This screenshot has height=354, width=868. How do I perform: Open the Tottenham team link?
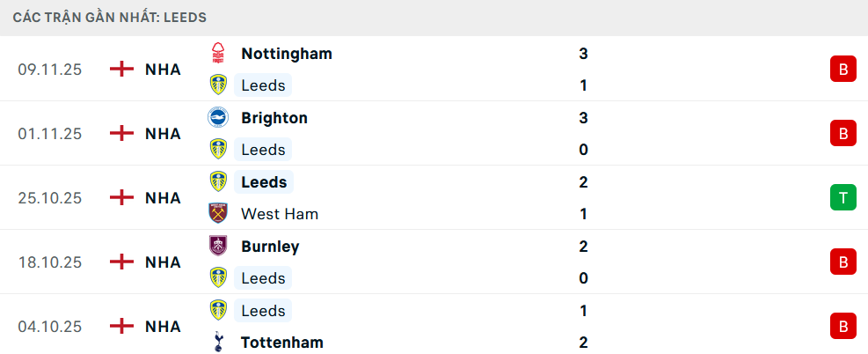(x=282, y=343)
